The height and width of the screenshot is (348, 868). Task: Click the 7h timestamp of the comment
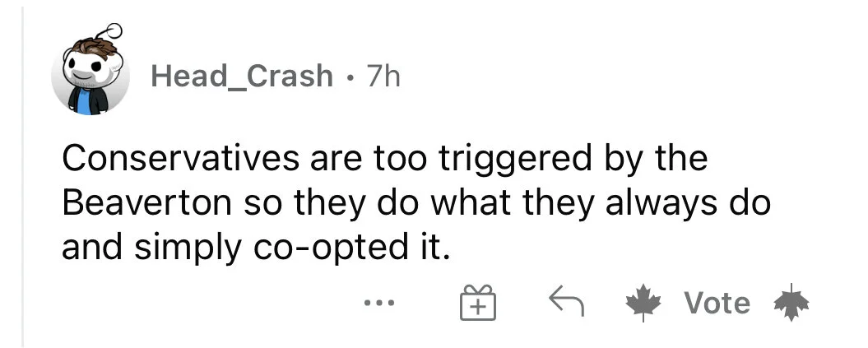pos(383,77)
